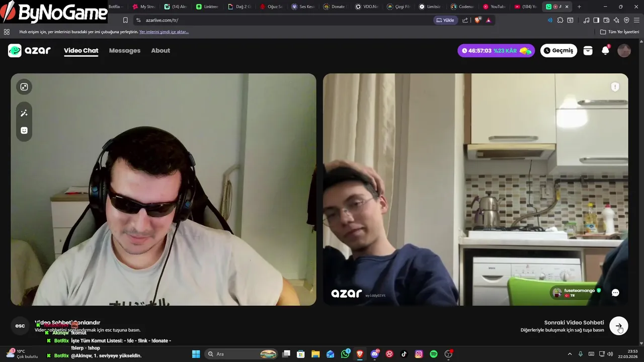Viewport: 644px width, 362px height.
Task: Close the active Azar browser tab
Action: click(567, 7)
